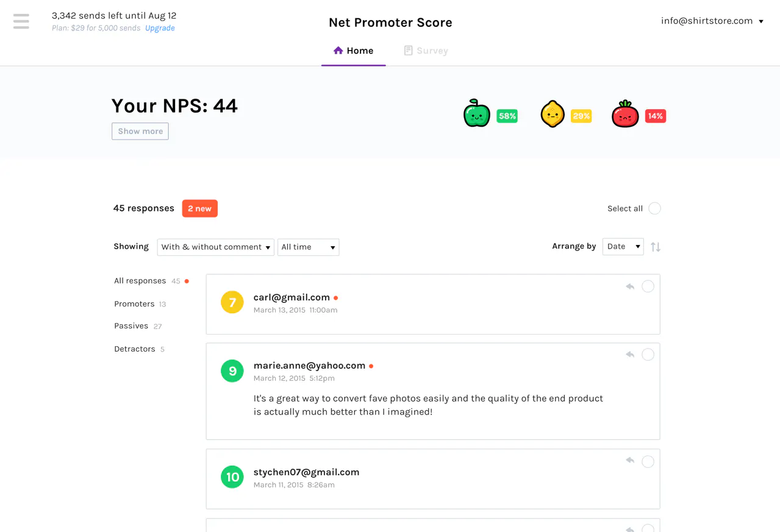
Task: Click the Show more button
Action: pyautogui.click(x=140, y=131)
